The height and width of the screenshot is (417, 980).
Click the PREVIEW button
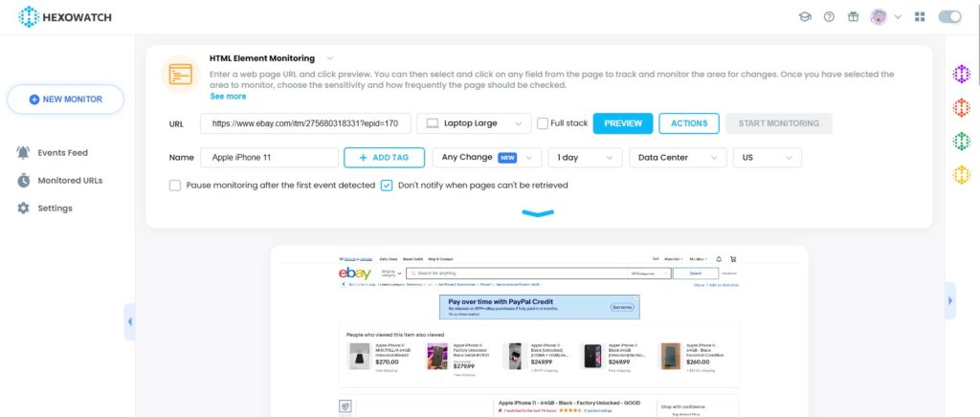click(x=622, y=123)
